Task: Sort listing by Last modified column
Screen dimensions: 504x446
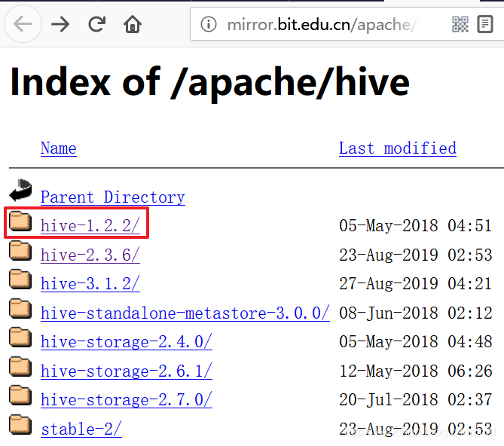Action: (398, 148)
